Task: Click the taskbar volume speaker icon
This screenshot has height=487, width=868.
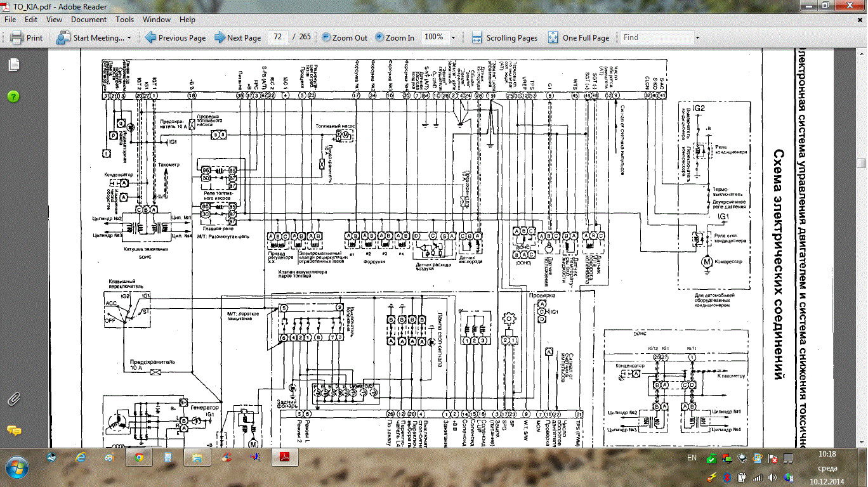Action: (x=773, y=477)
